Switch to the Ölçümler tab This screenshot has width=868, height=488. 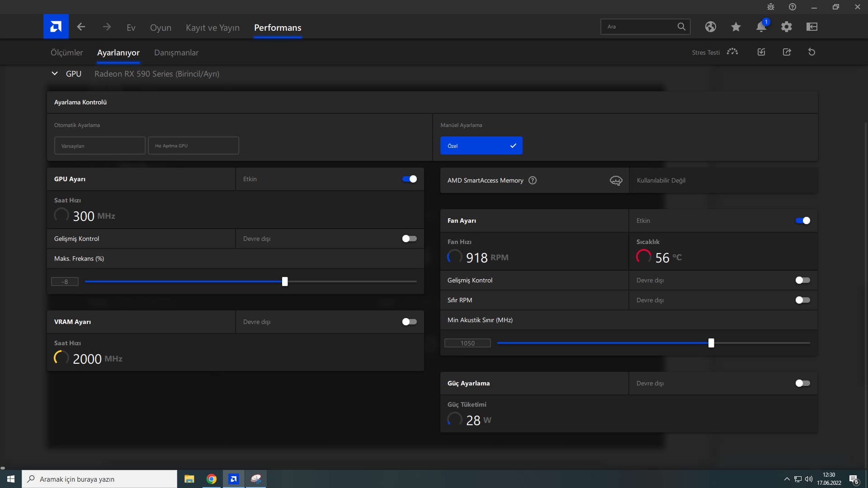click(66, 53)
